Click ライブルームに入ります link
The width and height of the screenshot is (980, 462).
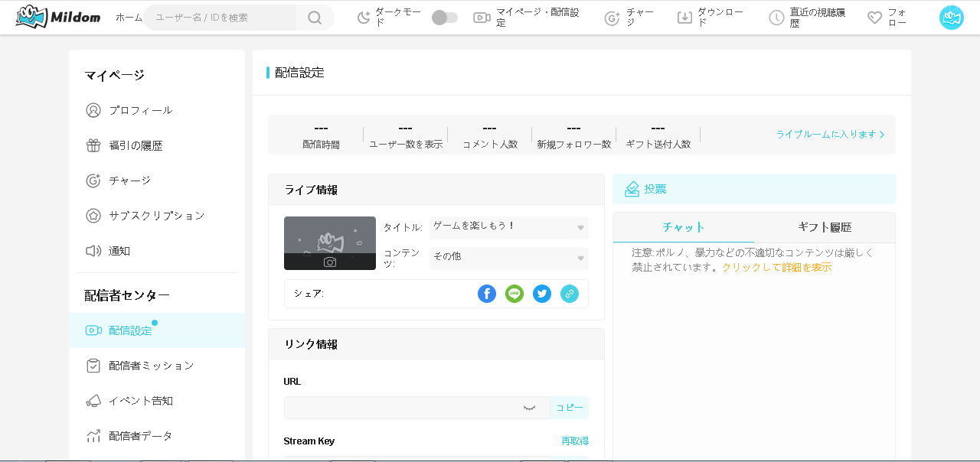point(830,135)
